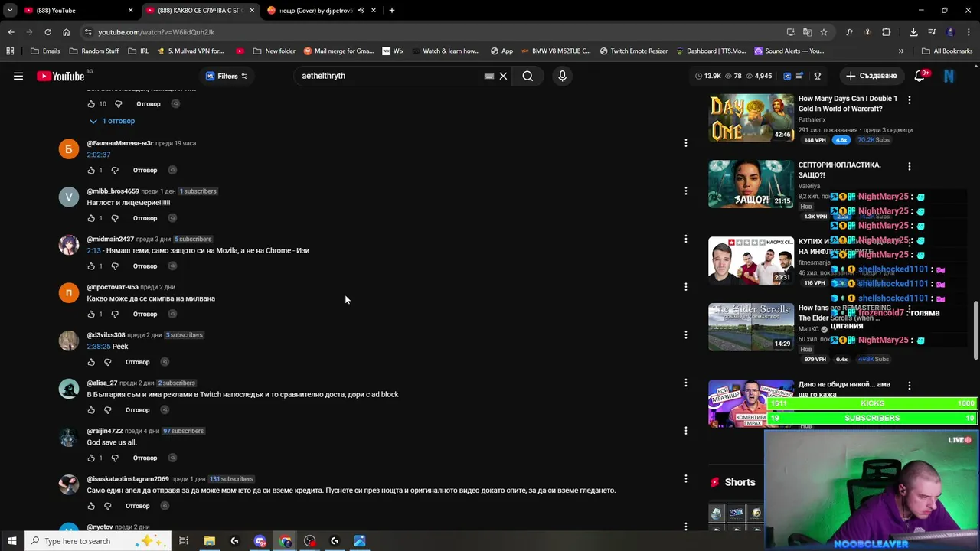Reply to @БилянаМитева-ы3г comment
The width and height of the screenshot is (980, 551).
145,170
